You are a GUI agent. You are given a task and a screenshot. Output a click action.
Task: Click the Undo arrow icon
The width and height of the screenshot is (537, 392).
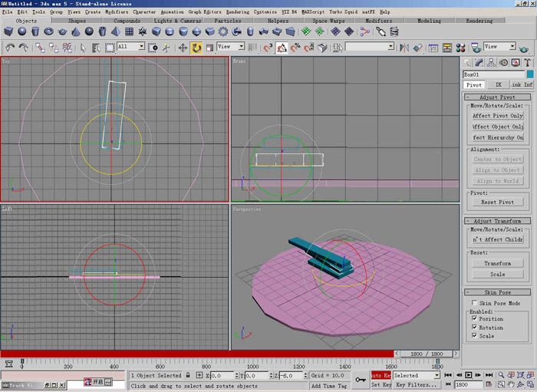(10, 48)
